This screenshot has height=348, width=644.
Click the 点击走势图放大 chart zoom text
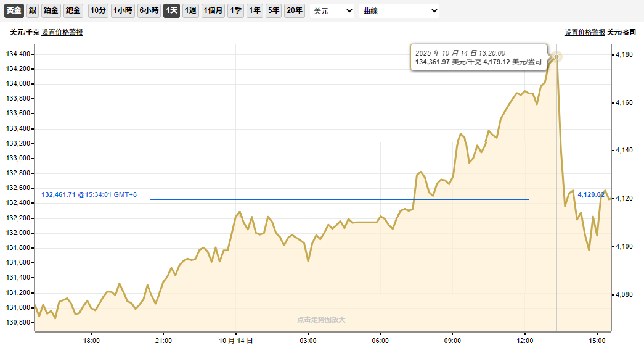(321, 320)
